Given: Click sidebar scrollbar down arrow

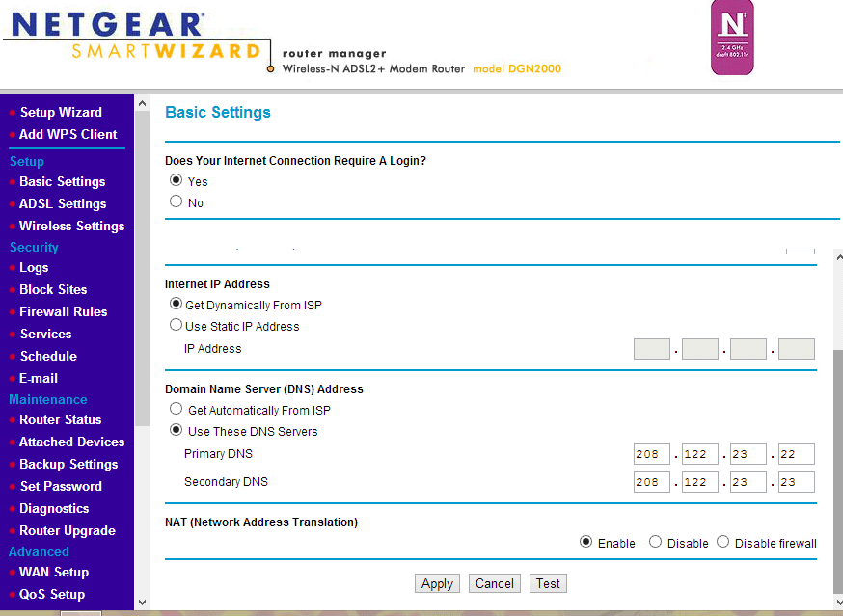Looking at the screenshot, I should coord(142,602).
